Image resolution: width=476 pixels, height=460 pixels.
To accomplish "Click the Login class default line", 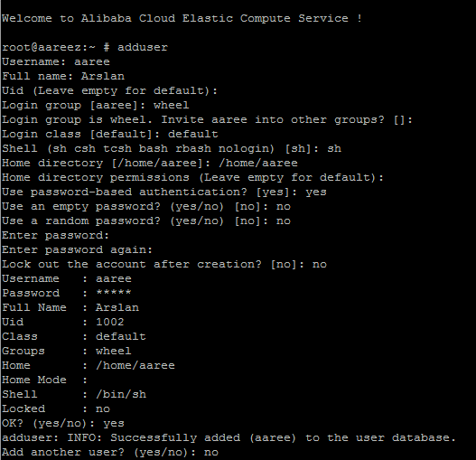I will coord(110,134).
